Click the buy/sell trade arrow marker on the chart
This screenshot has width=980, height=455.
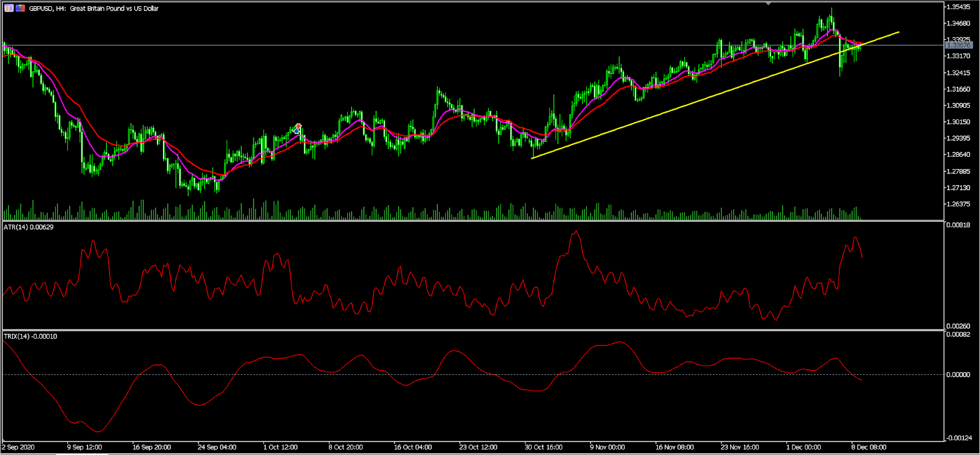(x=298, y=129)
